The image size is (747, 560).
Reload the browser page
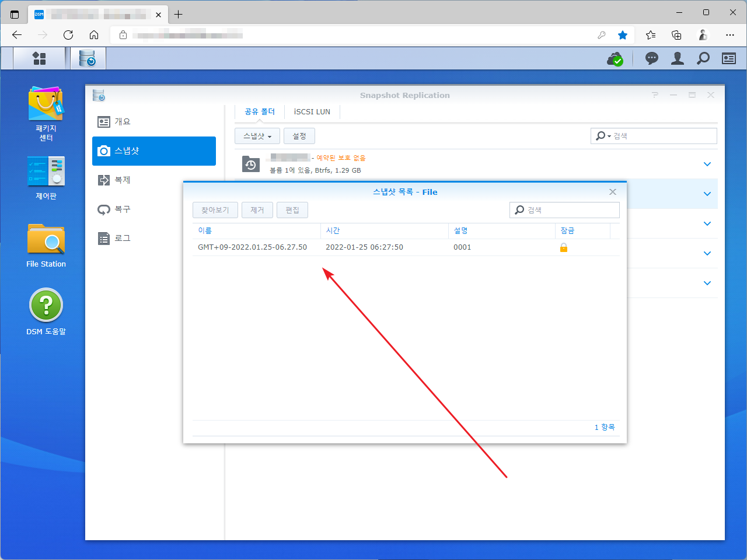click(68, 35)
